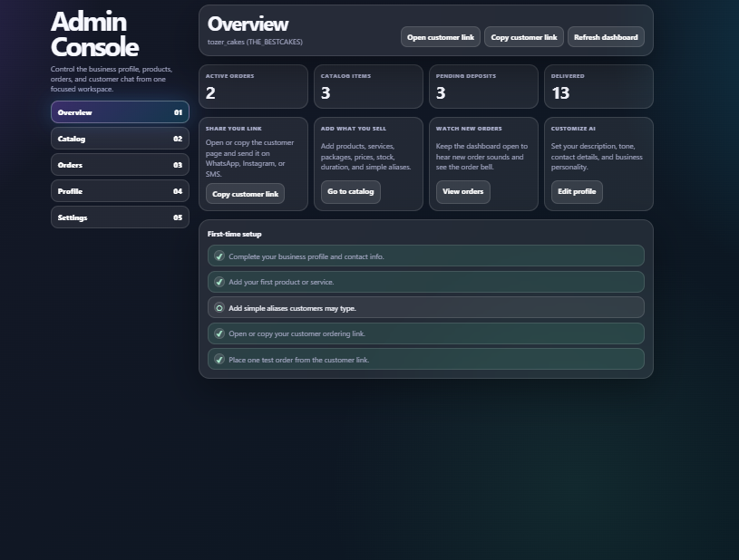Select Profile in the sidebar
Viewport: 739px width, 560px height.
pyautogui.click(x=120, y=191)
